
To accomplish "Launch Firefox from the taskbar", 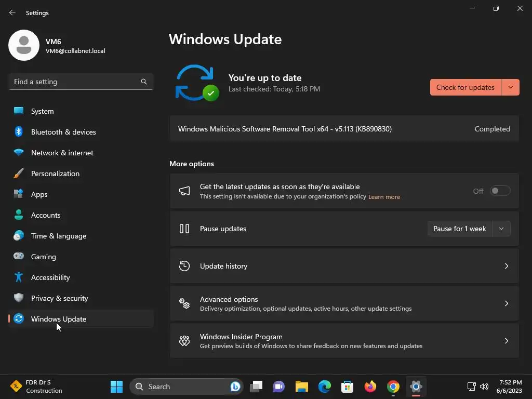I will click(x=370, y=387).
